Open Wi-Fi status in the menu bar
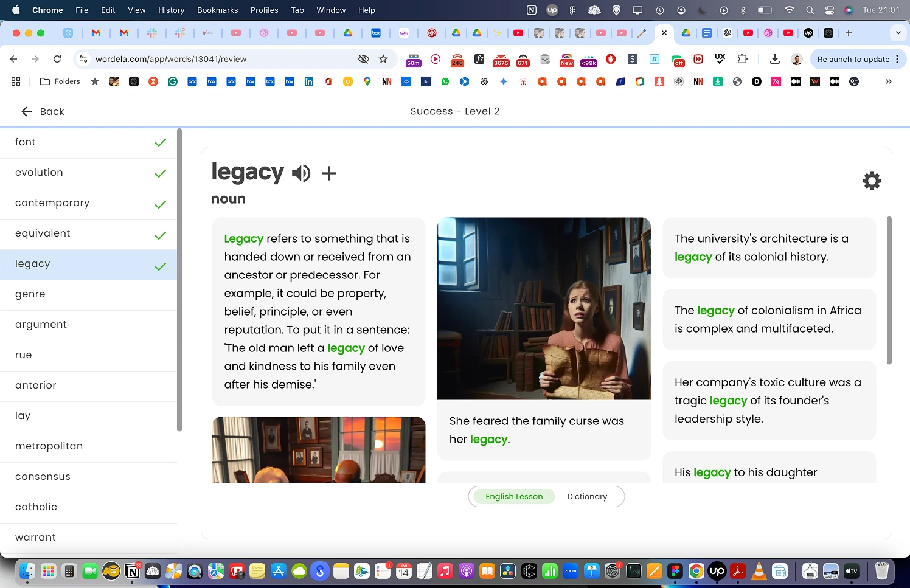Screen dimensions: 910x588 click(x=790, y=10)
